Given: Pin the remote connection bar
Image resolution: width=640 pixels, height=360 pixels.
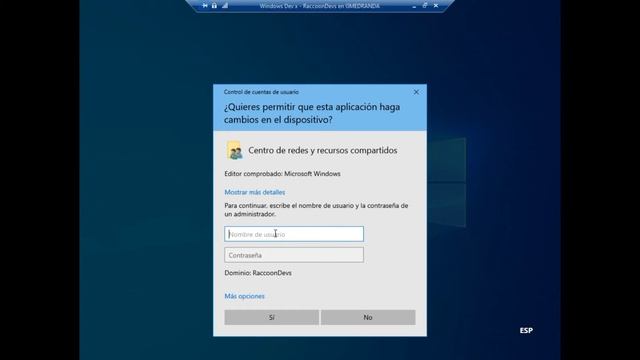Looking at the screenshot, I should pyautogui.click(x=205, y=6).
